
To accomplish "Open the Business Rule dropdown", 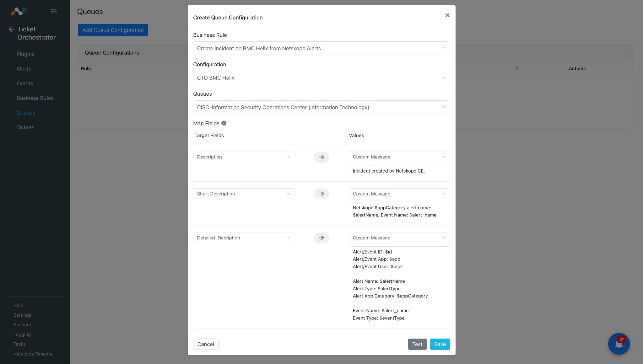I will pos(321,48).
